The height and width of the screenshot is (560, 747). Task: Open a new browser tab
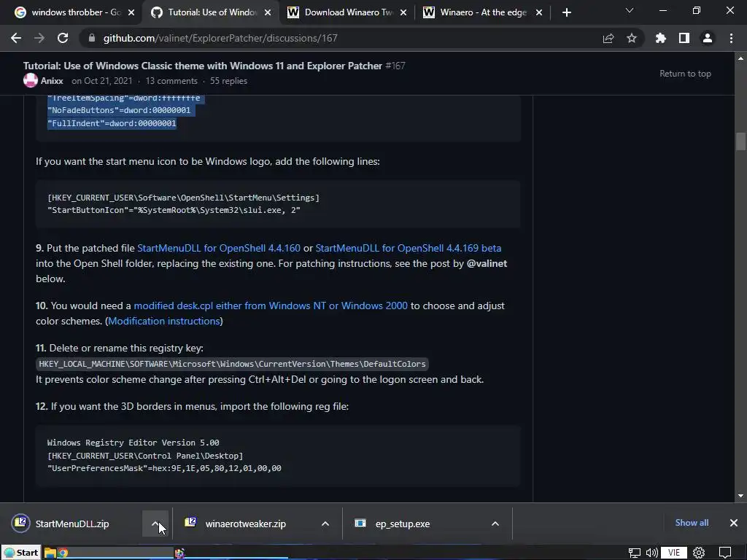click(x=566, y=12)
